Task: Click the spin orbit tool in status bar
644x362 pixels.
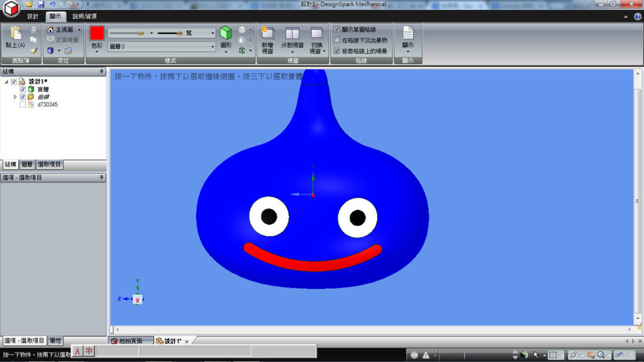Action: [x=574, y=354]
